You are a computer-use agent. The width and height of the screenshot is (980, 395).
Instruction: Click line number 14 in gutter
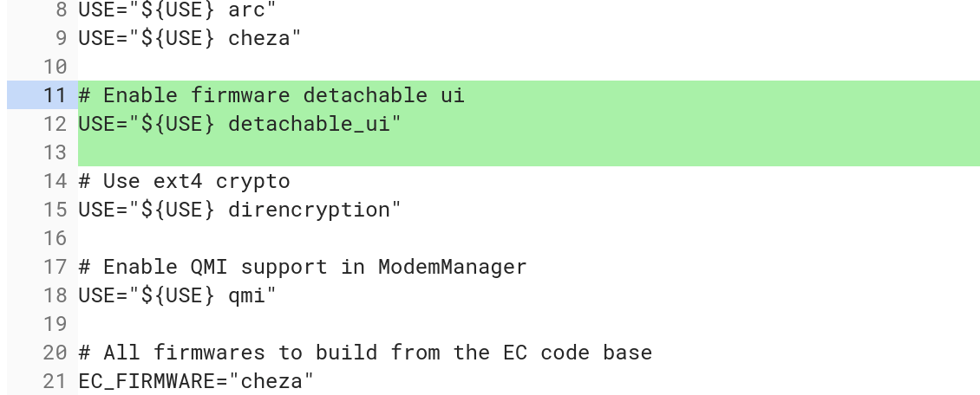pyautogui.click(x=55, y=181)
